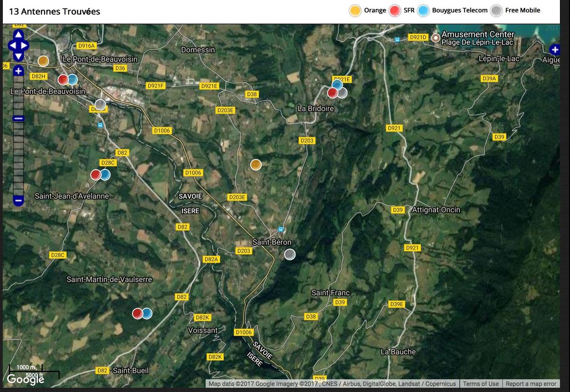Click the Free Mobile legend label
This screenshot has height=392, width=570.
pos(522,10)
